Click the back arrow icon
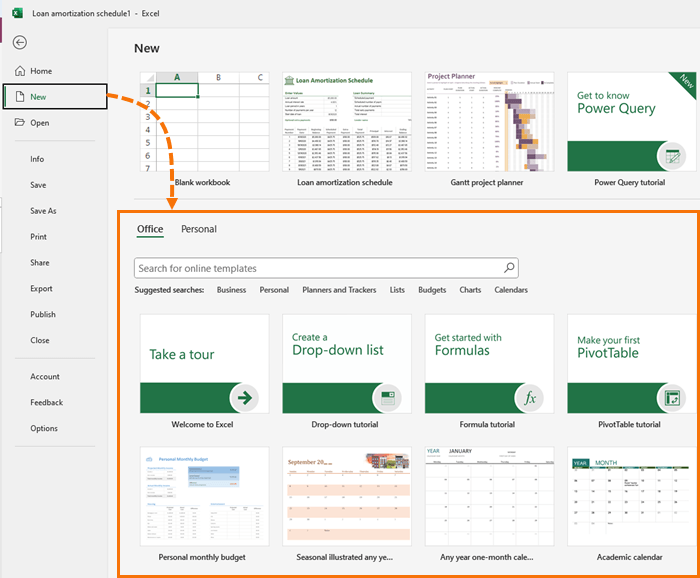700x578 pixels. (20, 42)
